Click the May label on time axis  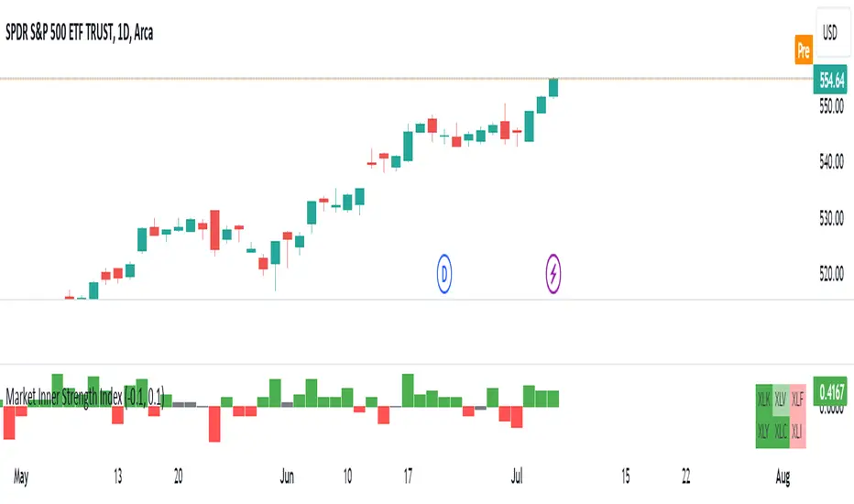coord(24,477)
